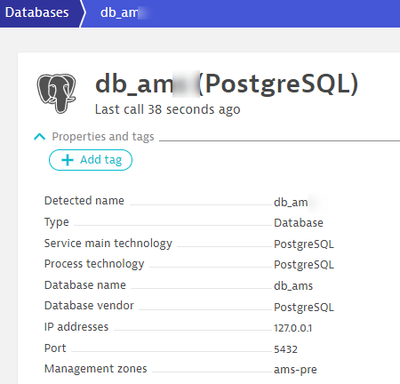Click the Database vendor label

[x=89, y=306]
